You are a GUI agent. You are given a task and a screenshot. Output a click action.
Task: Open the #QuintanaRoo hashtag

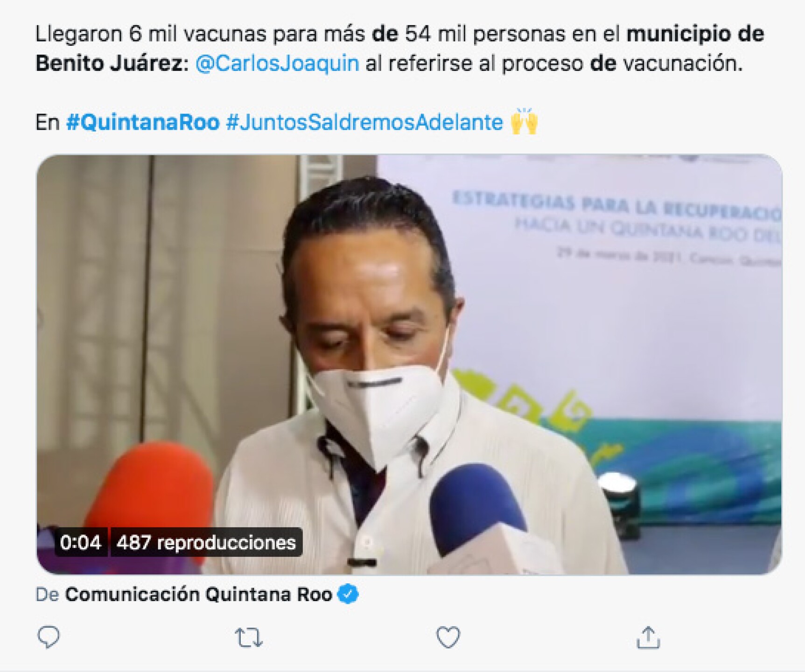coord(143,122)
